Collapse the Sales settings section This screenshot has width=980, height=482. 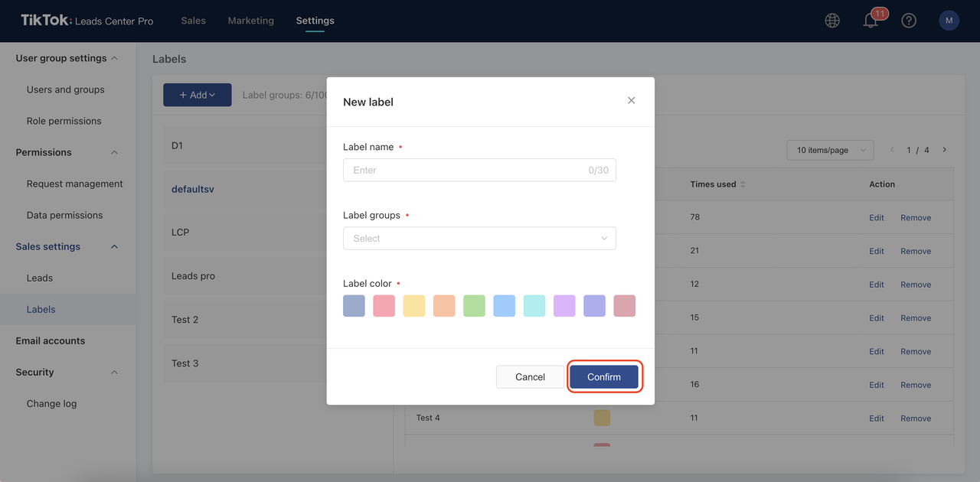pyautogui.click(x=115, y=246)
